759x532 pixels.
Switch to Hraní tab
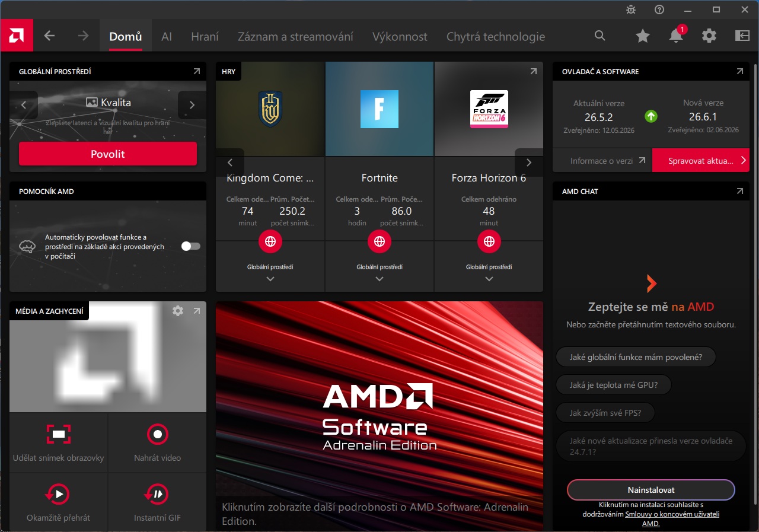(205, 36)
